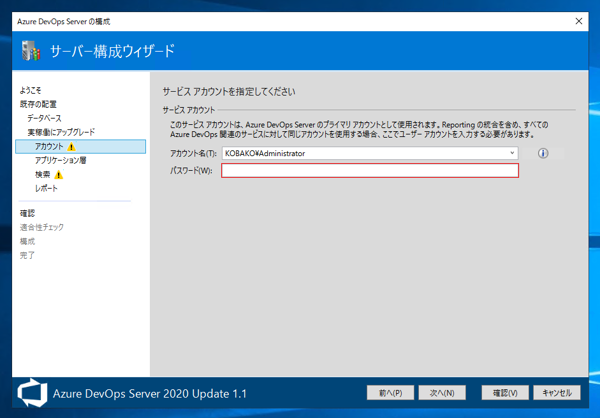This screenshot has width=600, height=418.
Task: Click the パスワード input field
Action: tap(370, 171)
